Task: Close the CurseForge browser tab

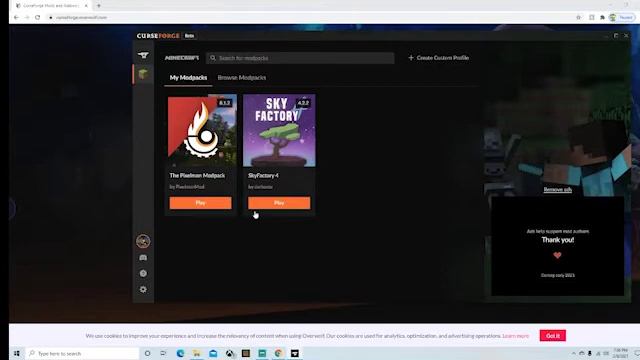Action: tap(86, 6)
